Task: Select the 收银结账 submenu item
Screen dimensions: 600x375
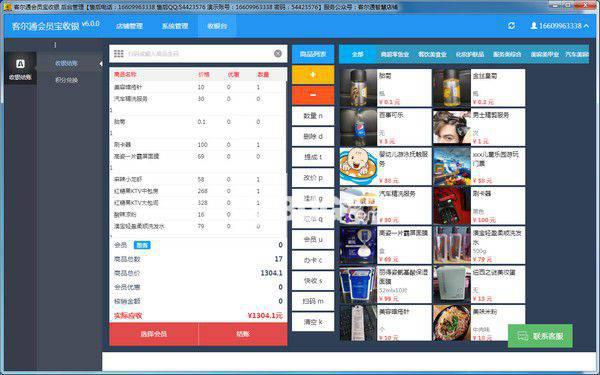Action: (x=66, y=64)
